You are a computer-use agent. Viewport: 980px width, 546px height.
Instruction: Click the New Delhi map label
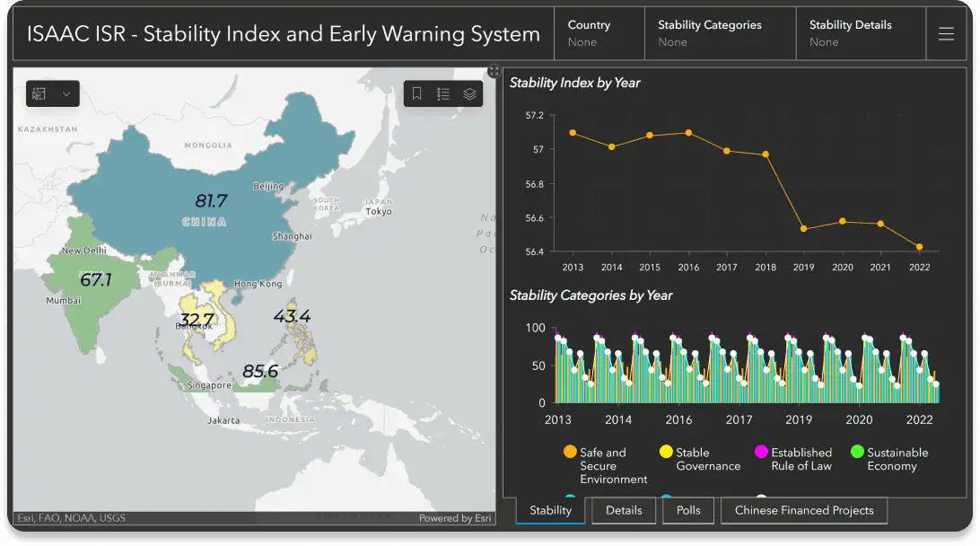coord(84,251)
